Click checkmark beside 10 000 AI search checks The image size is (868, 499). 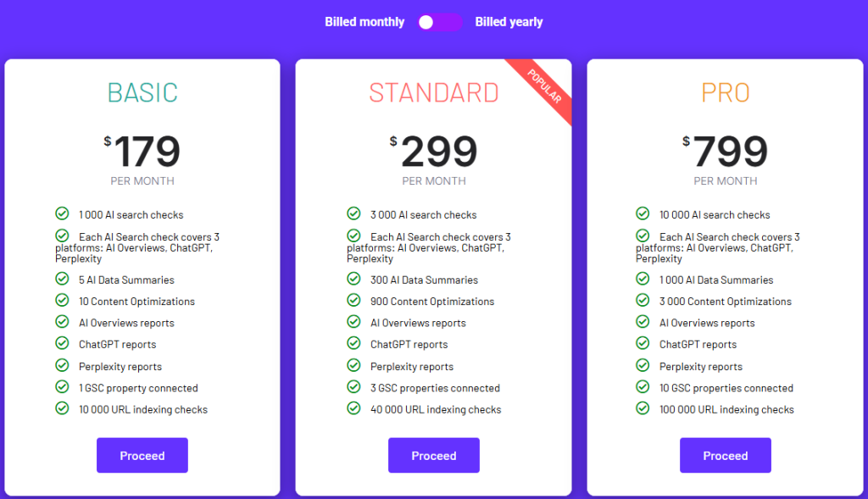(643, 213)
